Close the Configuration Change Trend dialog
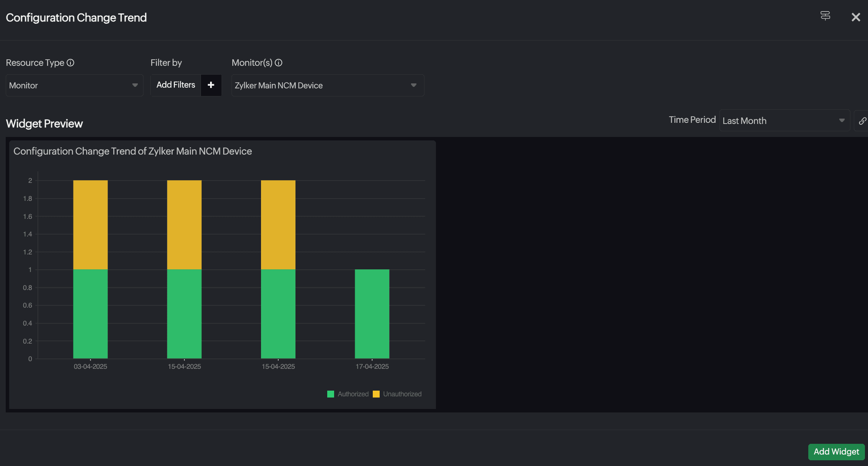 pos(856,17)
